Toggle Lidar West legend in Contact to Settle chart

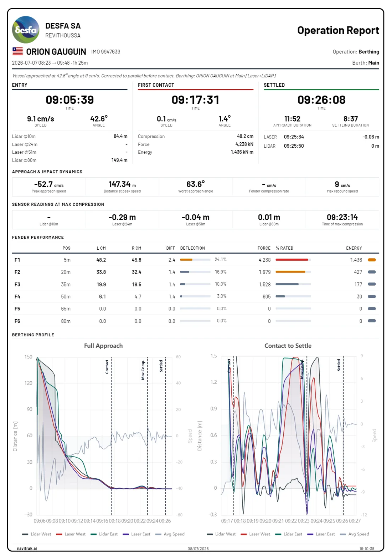(x=221, y=534)
